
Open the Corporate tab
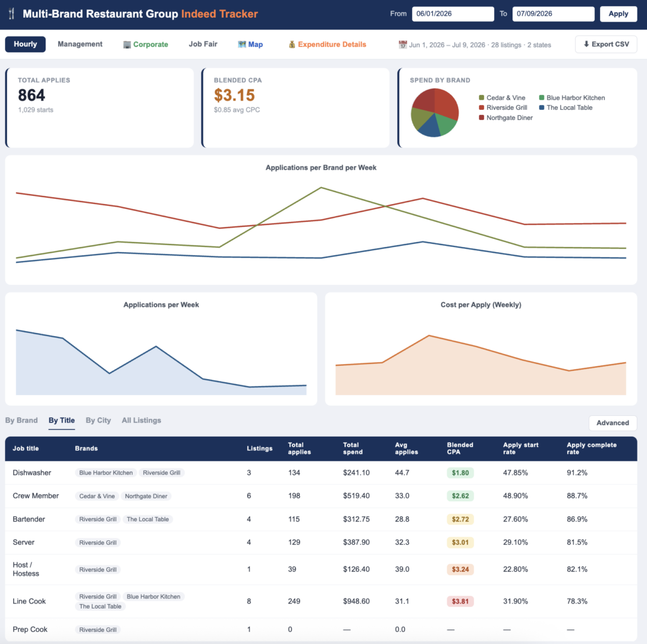pos(146,44)
